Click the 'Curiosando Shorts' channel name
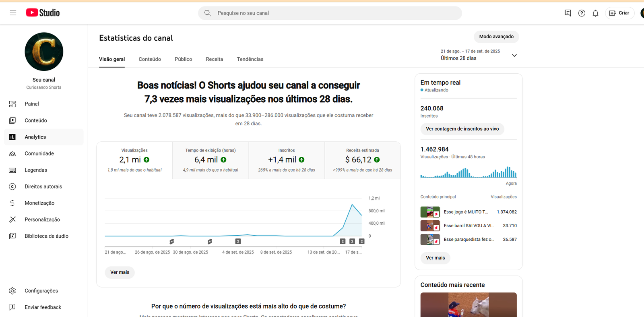The image size is (644, 317). pos(44,87)
